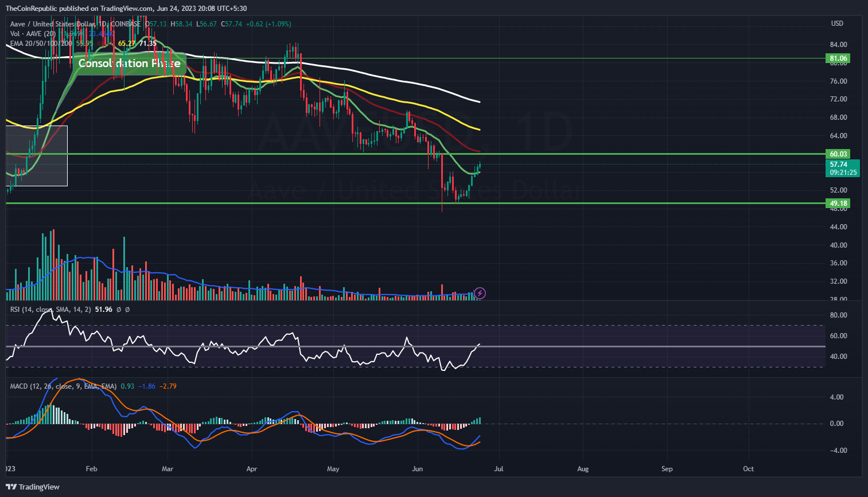This screenshot has height=497, width=868.
Task: Select the RSI (14, close, SMA, 14, 2) legend
Action: tap(50, 310)
